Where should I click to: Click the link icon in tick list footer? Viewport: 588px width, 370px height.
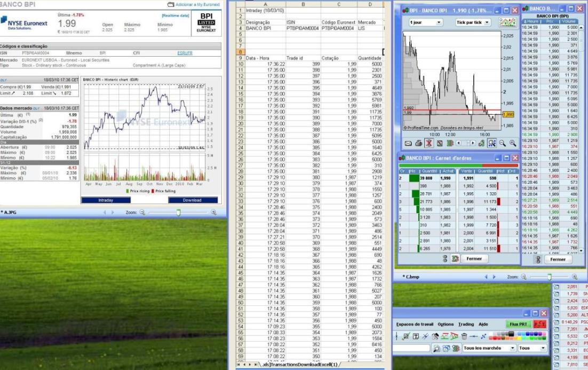538,259
